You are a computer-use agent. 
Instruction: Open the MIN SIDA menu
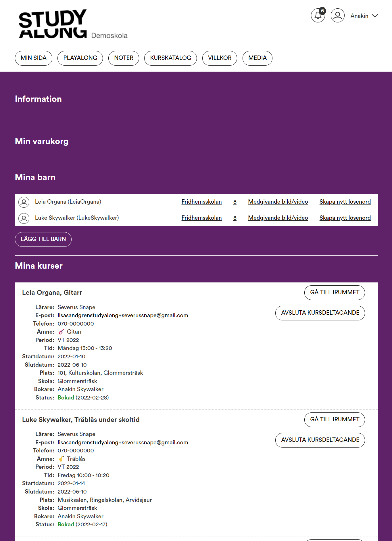pos(34,58)
